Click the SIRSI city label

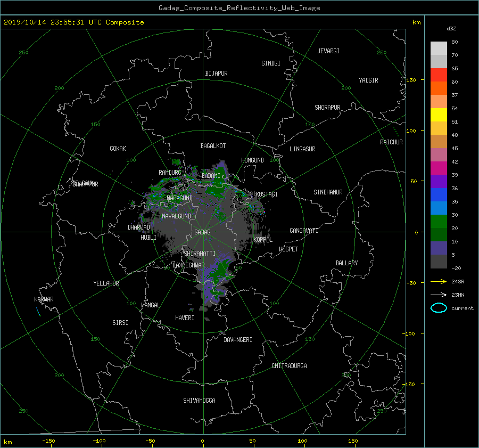coord(120,323)
